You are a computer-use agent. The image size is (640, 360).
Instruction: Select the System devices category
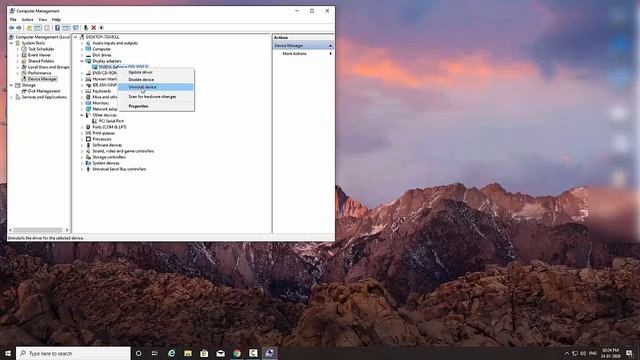pyautogui.click(x=106, y=163)
